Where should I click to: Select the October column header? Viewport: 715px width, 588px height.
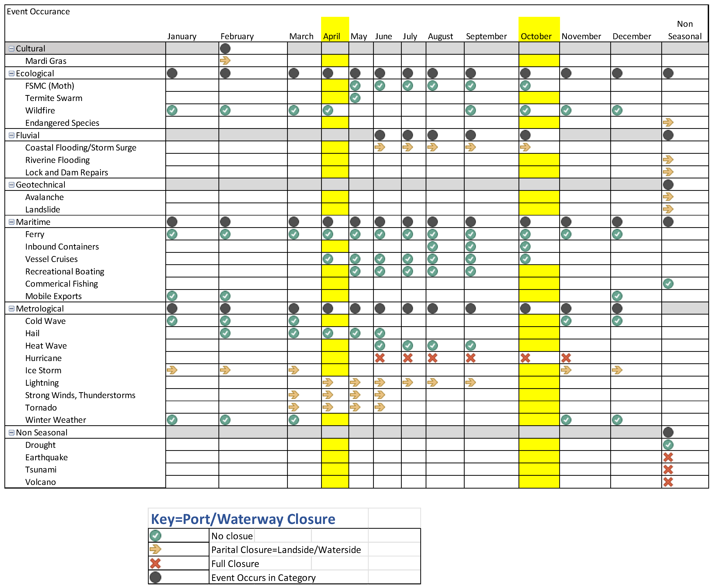click(537, 36)
